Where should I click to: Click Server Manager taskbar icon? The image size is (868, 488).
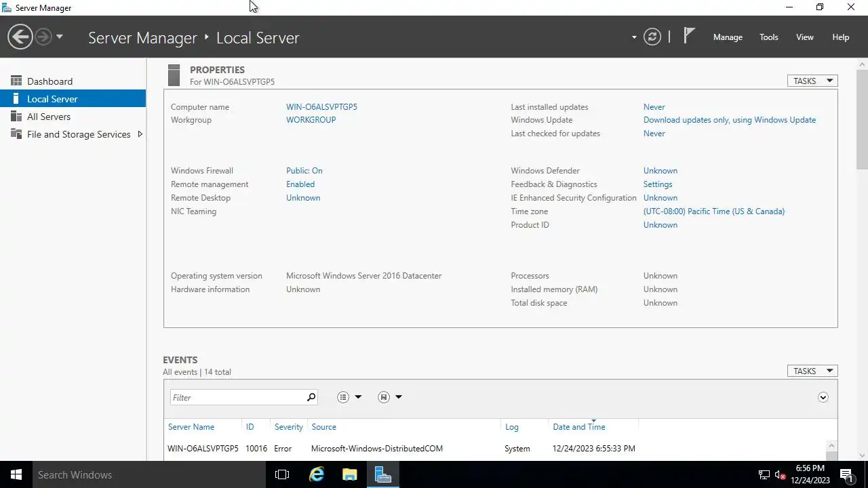[x=382, y=474]
